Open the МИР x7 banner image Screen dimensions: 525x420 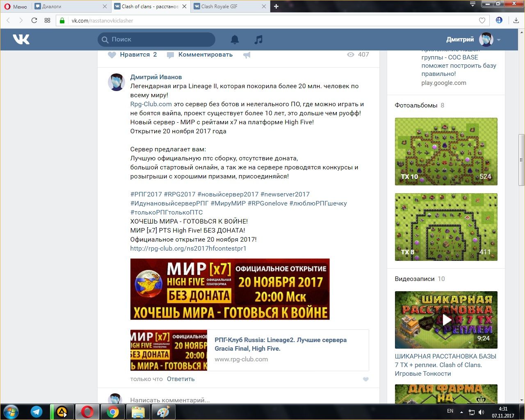(x=230, y=289)
